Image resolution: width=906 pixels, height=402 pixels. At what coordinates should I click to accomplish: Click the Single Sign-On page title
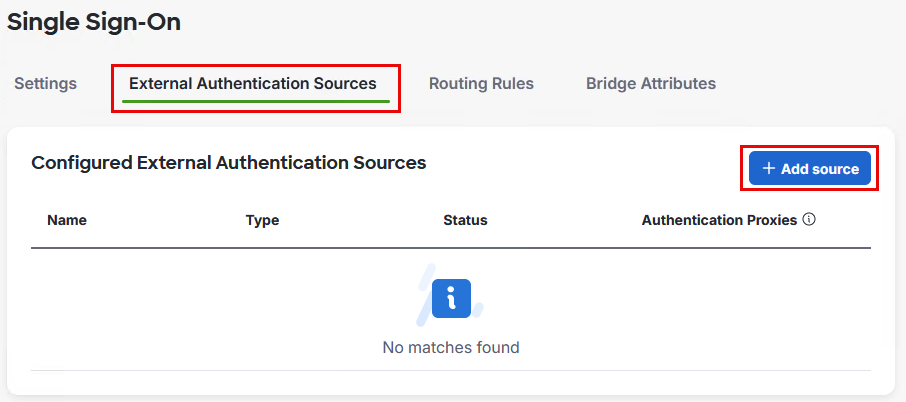(94, 23)
